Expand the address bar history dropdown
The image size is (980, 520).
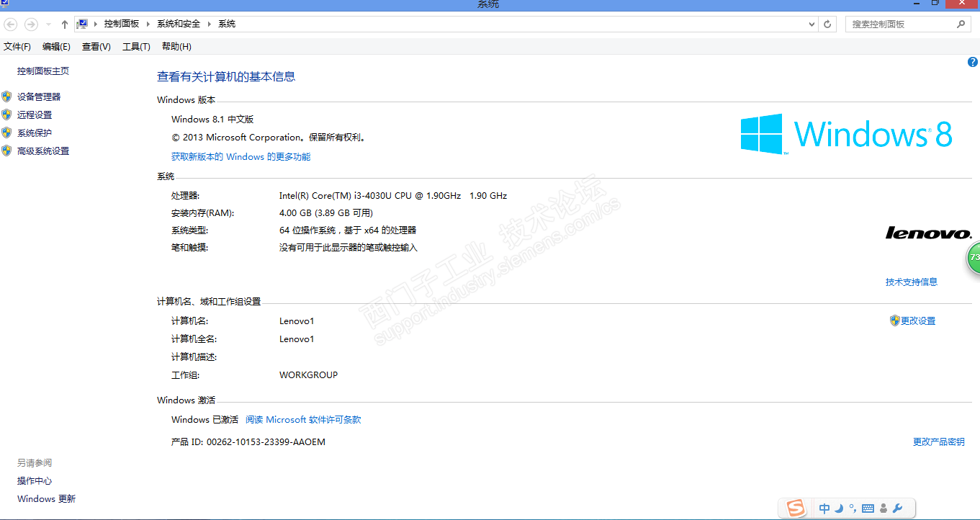pos(812,24)
